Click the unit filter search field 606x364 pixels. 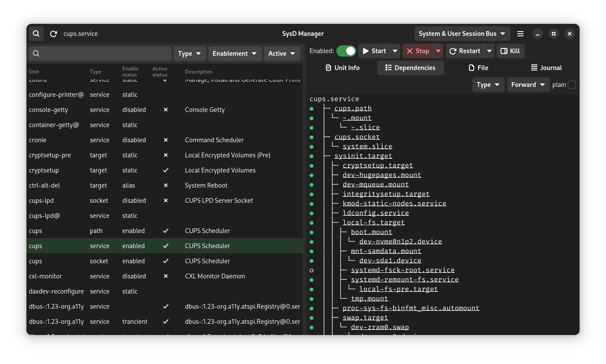(x=100, y=54)
